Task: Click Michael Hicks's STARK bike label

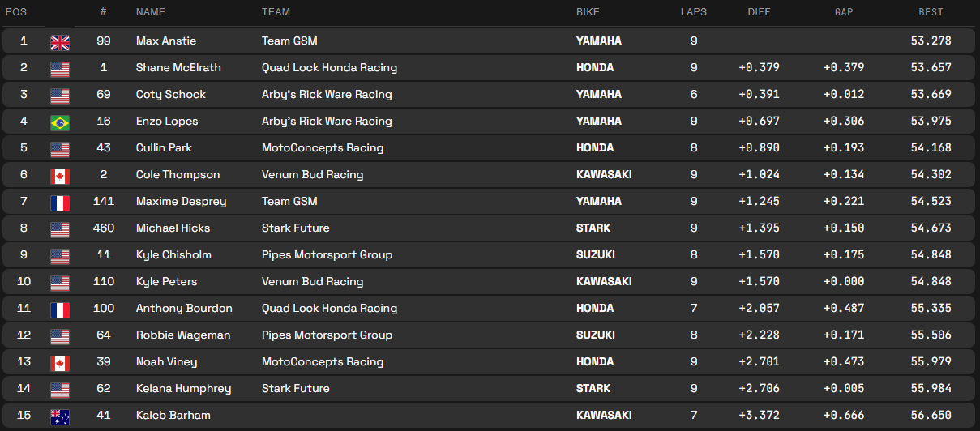Action: click(593, 228)
